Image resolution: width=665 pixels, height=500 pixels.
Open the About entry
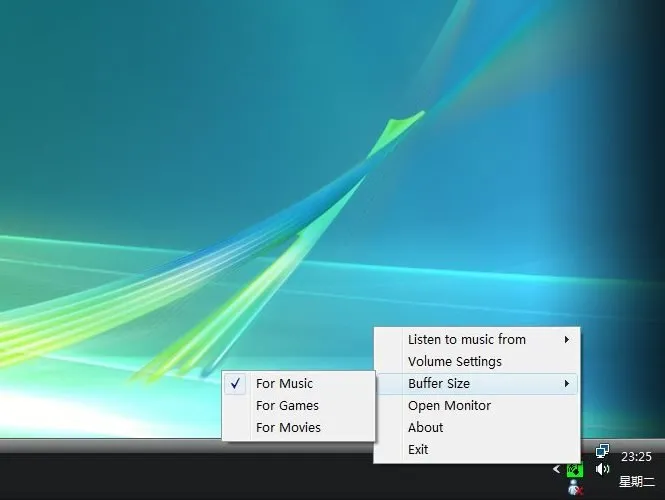pos(477,427)
